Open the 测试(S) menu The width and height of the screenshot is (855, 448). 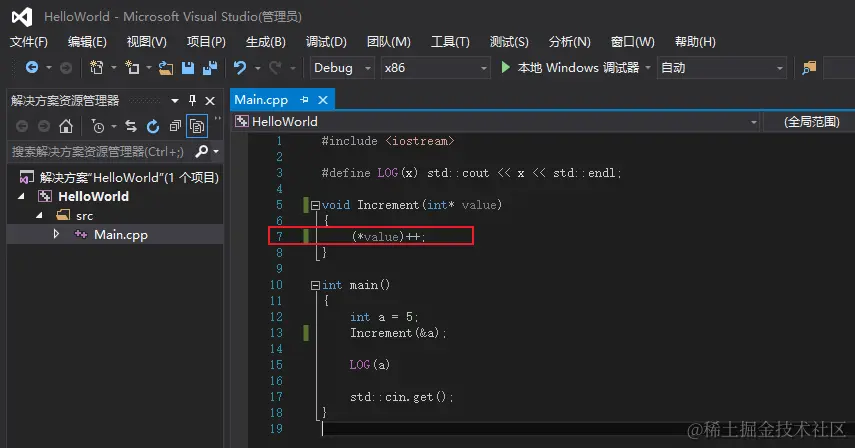click(x=509, y=41)
